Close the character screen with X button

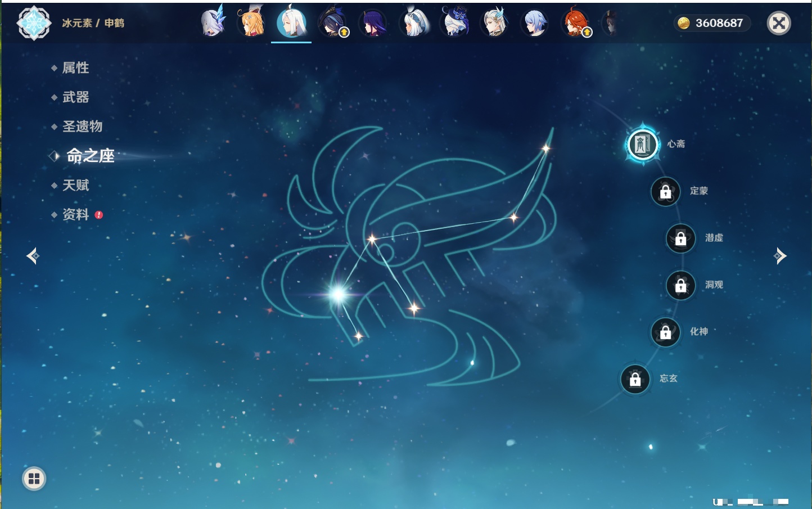click(779, 23)
